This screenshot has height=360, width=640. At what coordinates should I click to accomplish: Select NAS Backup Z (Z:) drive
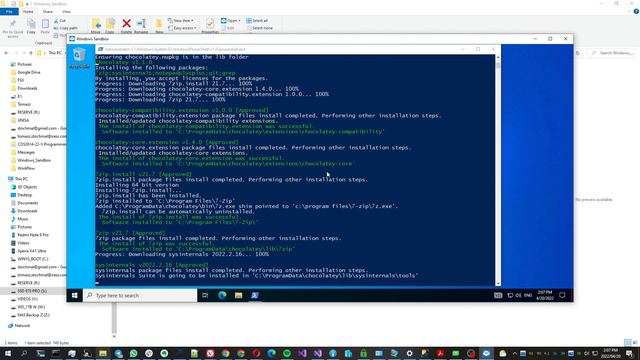[33, 315]
